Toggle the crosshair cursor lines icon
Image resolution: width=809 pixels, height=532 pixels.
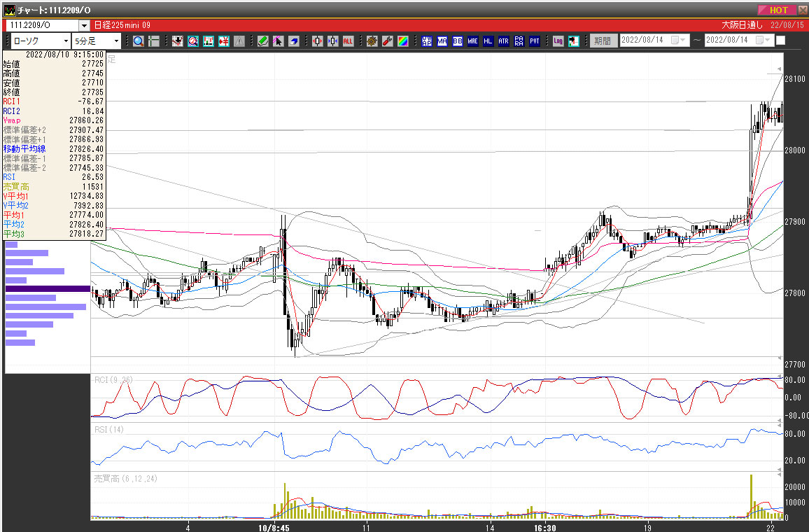click(x=154, y=41)
